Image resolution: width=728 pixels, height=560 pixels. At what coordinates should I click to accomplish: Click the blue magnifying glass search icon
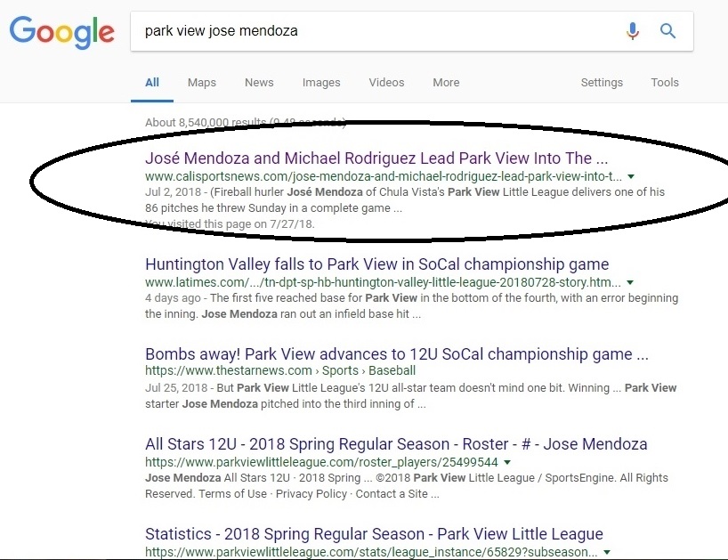pyautogui.click(x=667, y=31)
